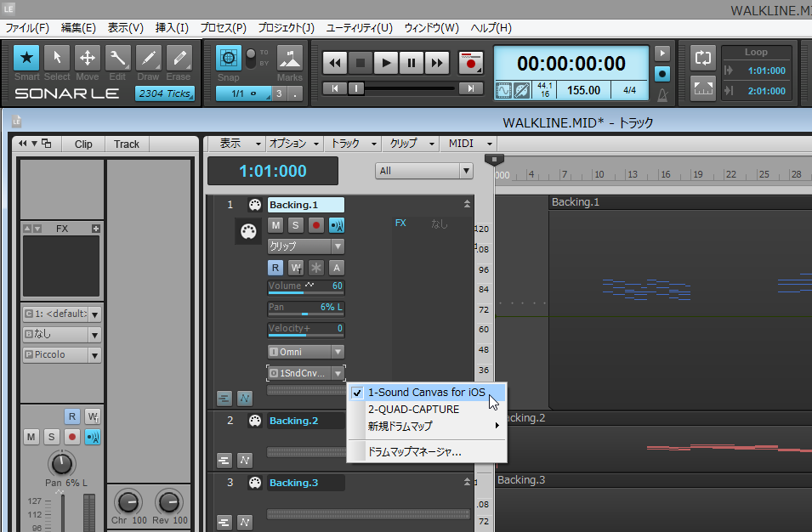Viewport: 812px width, 532px height.
Task: Click the 2304 Ticks nudge setting
Action: pos(165,93)
